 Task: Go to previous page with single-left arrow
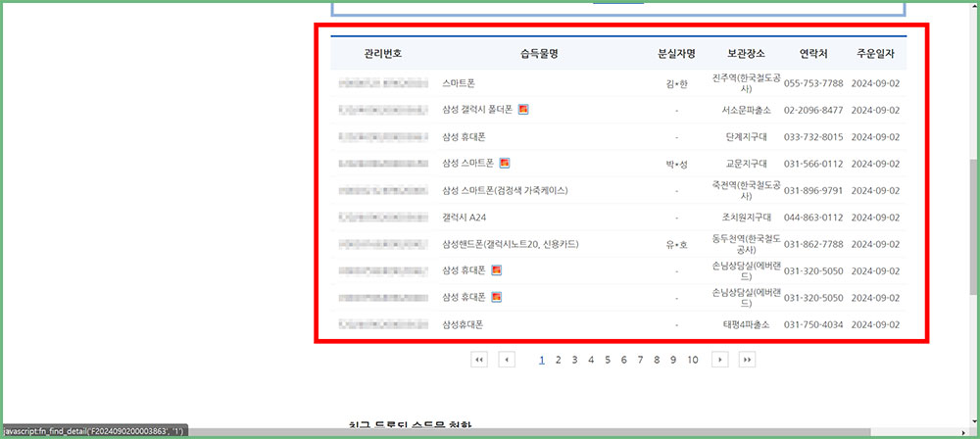click(507, 360)
